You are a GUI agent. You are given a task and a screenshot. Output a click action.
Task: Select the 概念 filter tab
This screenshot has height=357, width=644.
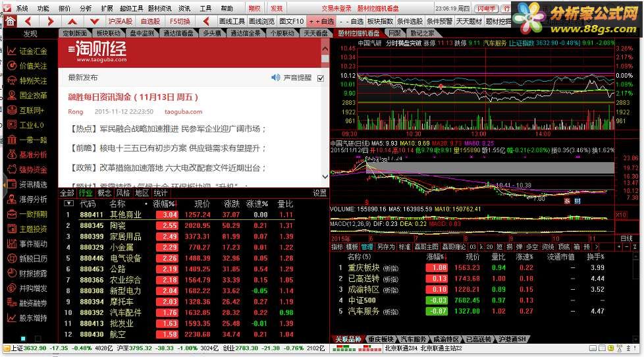coord(104,193)
